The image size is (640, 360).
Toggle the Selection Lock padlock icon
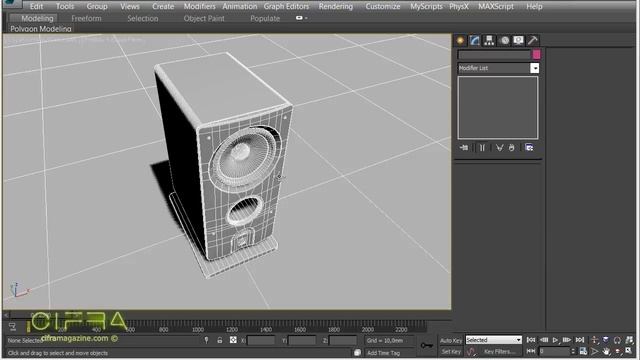(x=220, y=340)
